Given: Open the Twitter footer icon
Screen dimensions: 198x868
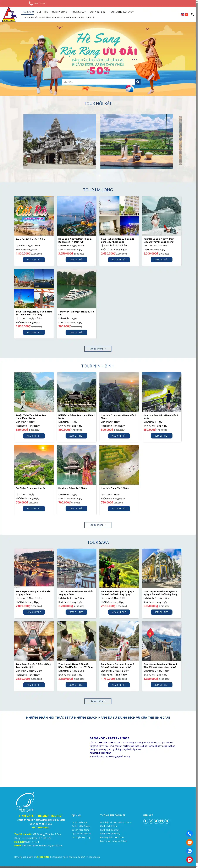Looking at the screenshot, I should [156, 821].
